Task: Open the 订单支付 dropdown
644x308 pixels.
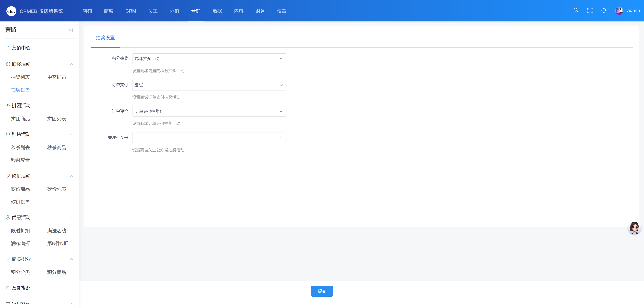Action: pyautogui.click(x=209, y=85)
